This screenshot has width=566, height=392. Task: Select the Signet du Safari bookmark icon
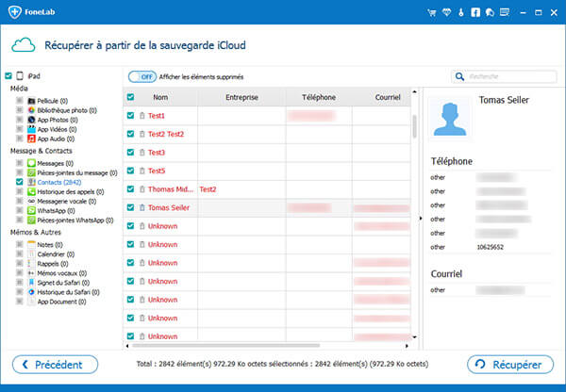coord(31,283)
